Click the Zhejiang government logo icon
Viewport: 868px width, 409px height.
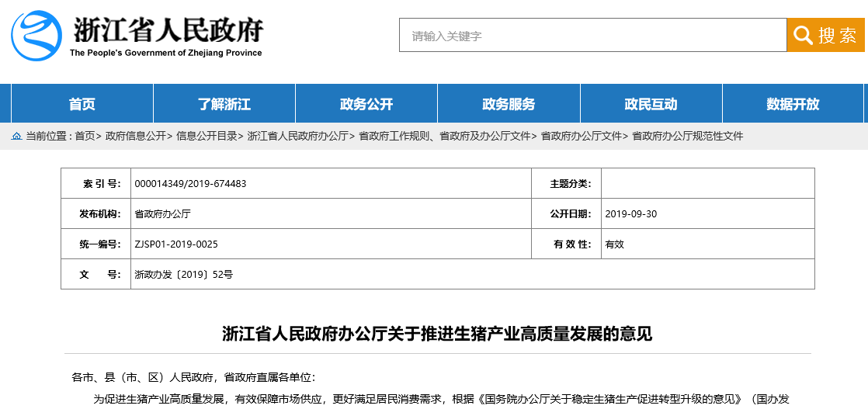click(x=36, y=36)
